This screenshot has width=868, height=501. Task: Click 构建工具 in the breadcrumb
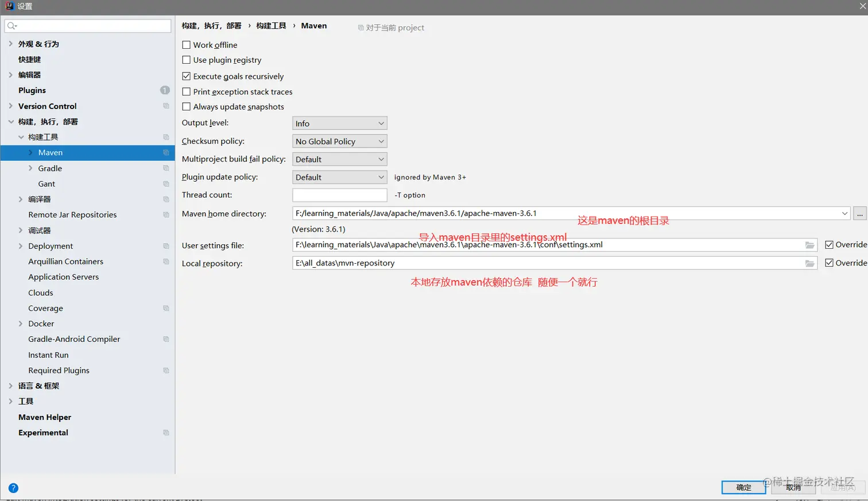tap(271, 26)
